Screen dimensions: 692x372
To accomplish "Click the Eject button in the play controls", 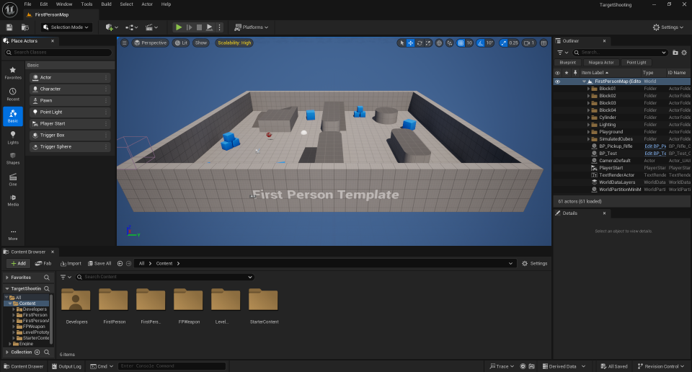I will [210, 27].
